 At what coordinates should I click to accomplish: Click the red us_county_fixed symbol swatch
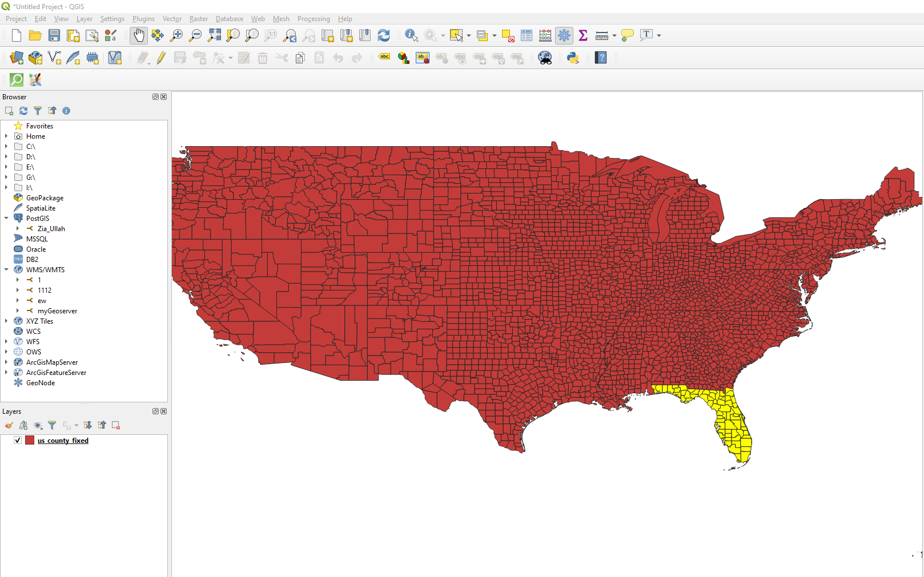[x=30, y=440]
